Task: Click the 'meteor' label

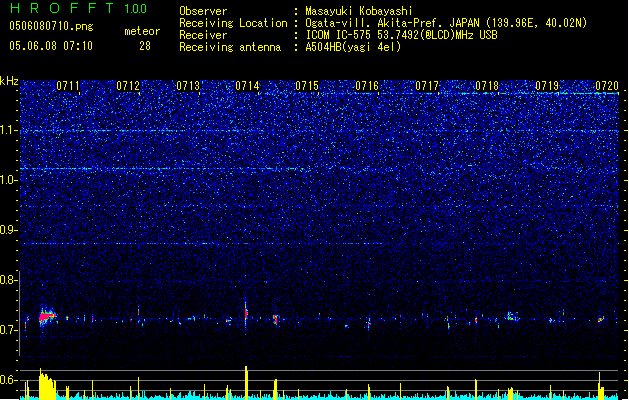Action: 142,31
